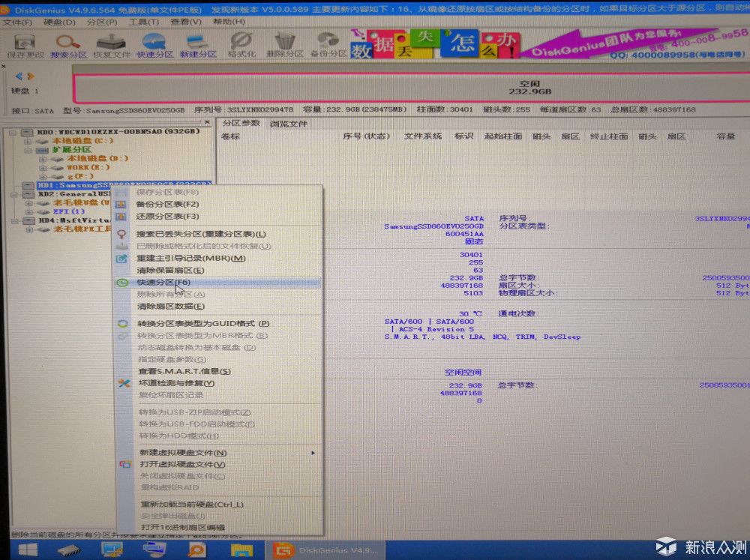Open the 工具(T) menu
Screen dimensions: 750x560
tap(143, 22)
